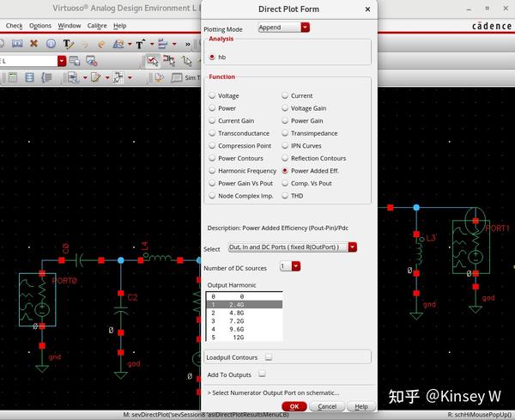
Task: Choose the Power Gain function option
Action: point(285,120)
